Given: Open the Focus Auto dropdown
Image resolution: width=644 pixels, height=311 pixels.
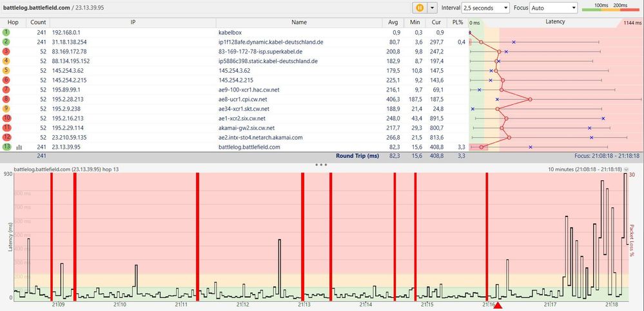Looking at the screenshot, I should [554, 7].
